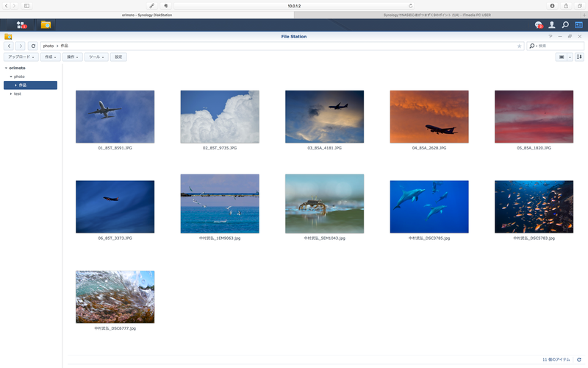Select the photo folder in tree
588x368 pixels.
[x=19, y=77]
